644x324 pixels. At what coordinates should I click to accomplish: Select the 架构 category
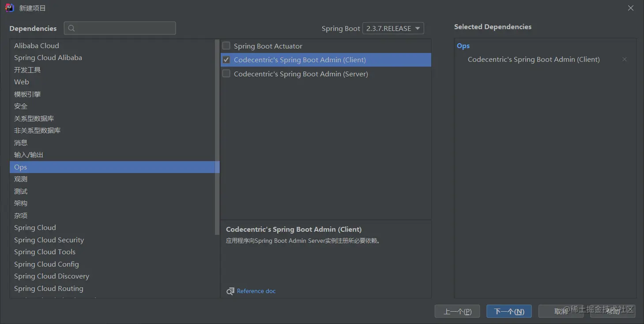113,203
